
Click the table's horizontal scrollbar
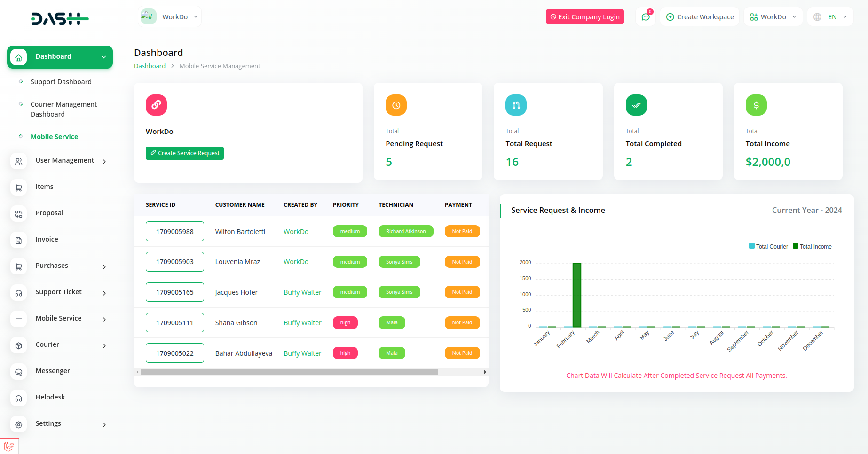289,372
